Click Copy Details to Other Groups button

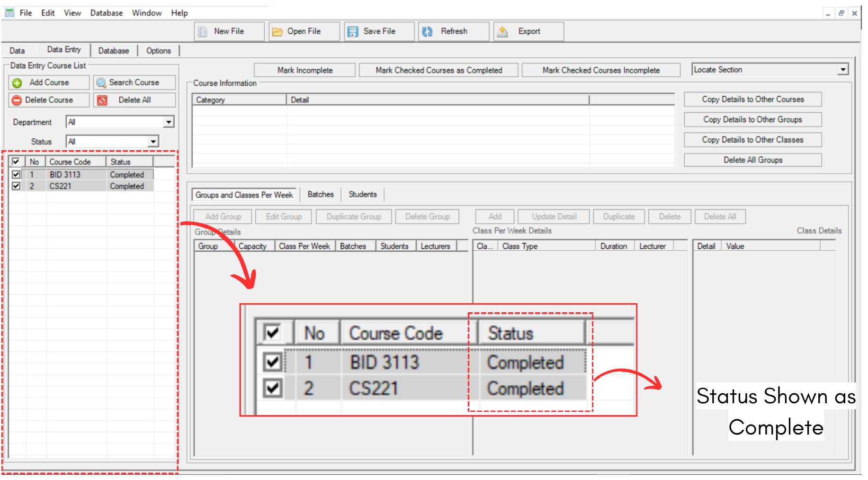pyautogui.click(x=752, y=119)
